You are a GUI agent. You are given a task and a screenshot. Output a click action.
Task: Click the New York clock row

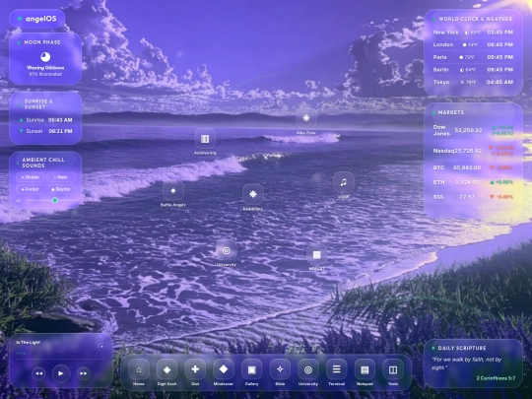click(x=473, y=33)
